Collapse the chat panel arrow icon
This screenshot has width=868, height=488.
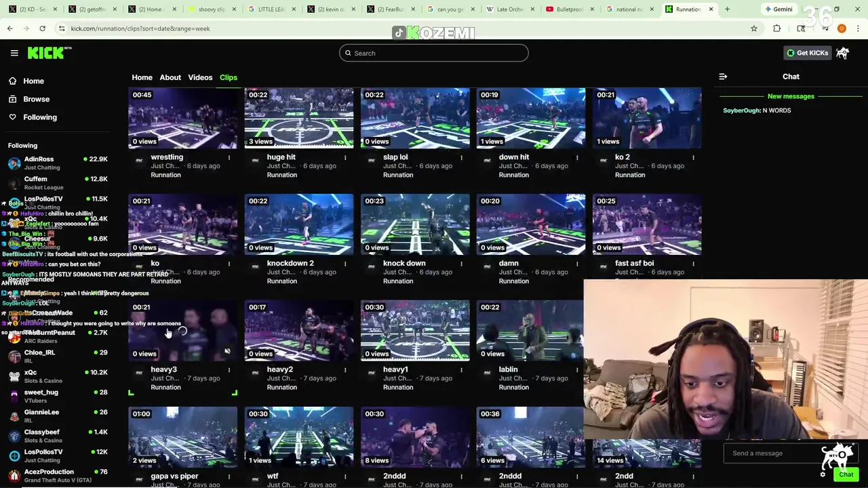[723, 77]
